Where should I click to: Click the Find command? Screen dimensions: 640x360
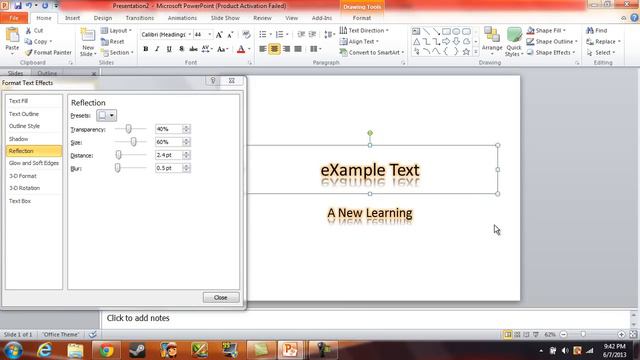[x=597, y=31]
